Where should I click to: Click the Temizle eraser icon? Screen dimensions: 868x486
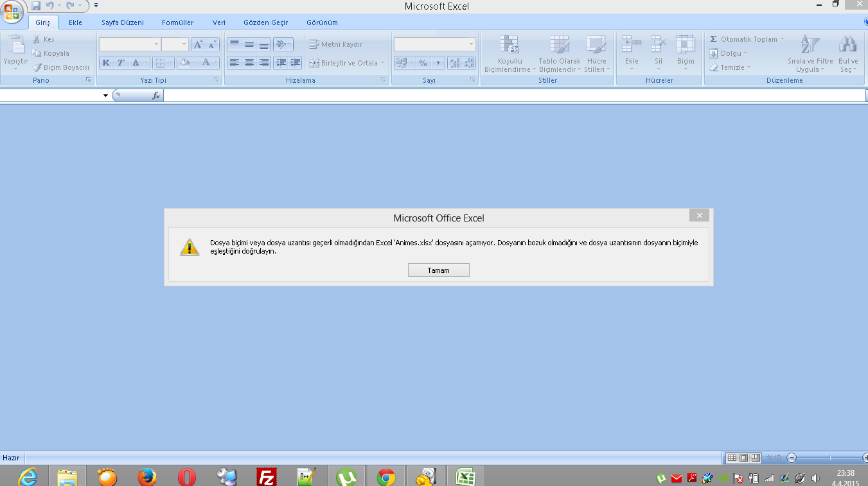[x=713, y=67]
